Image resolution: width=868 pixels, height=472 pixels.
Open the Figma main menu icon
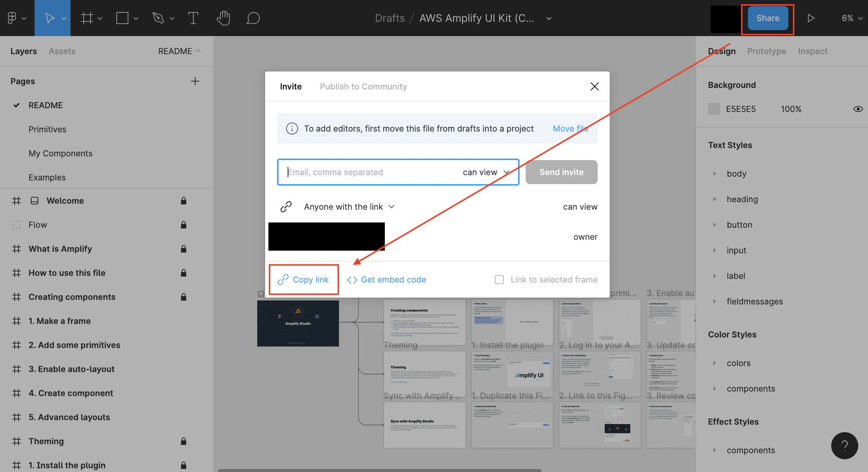tap(12, 18)
